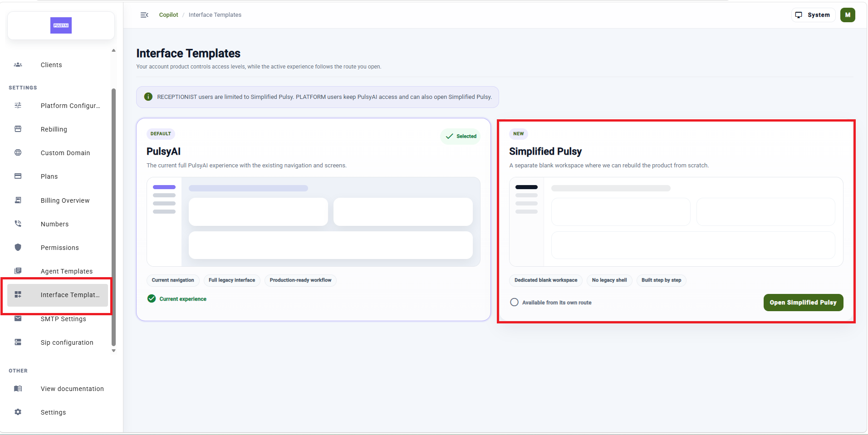Click the Simplified Pulsy preview thumbnail
868x435 pixels.
point(676,222)
